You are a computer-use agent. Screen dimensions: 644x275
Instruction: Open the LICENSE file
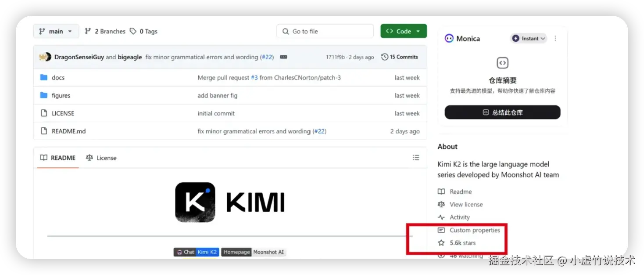click(x=63, y=113)
